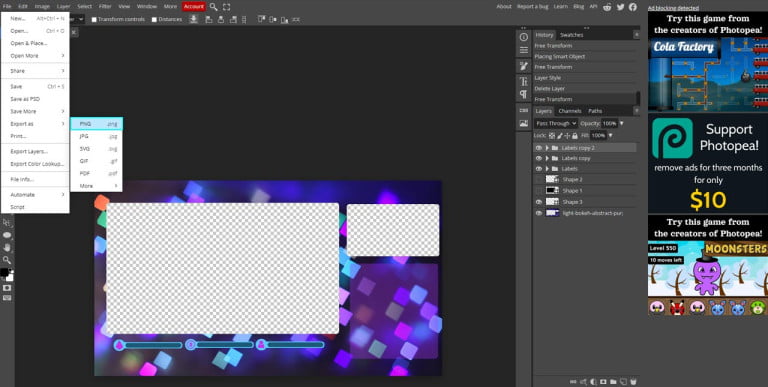The height and width of the screenshot is (387, 768).
Task: Open the Info panel icon in side strip
Action: coord(524,37)
